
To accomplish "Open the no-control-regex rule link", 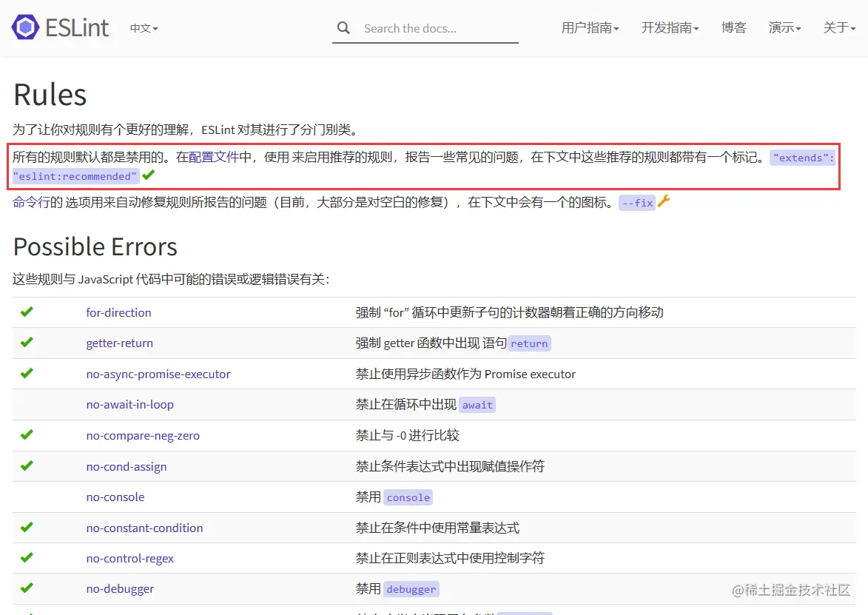I will [x=130, y=559].
